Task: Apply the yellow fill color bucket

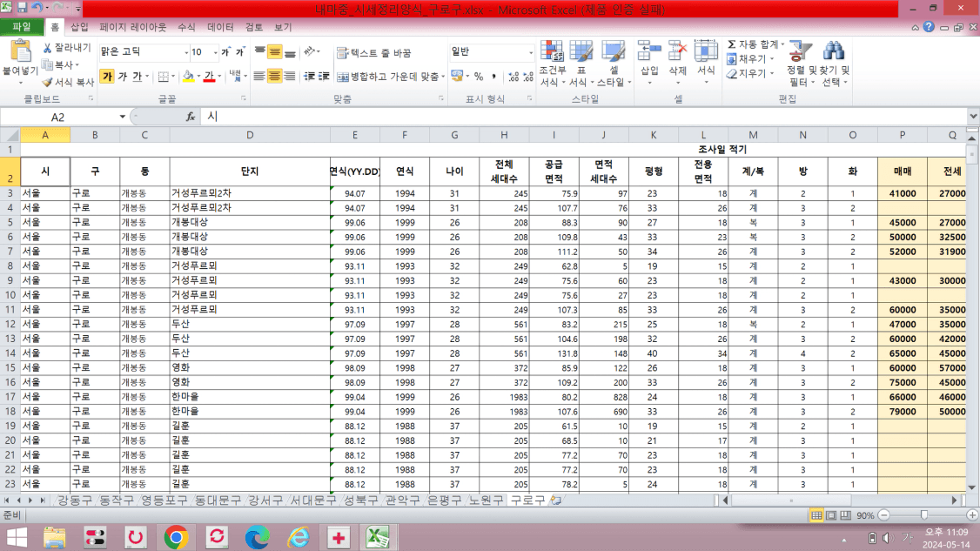Action: click(188, 77)
